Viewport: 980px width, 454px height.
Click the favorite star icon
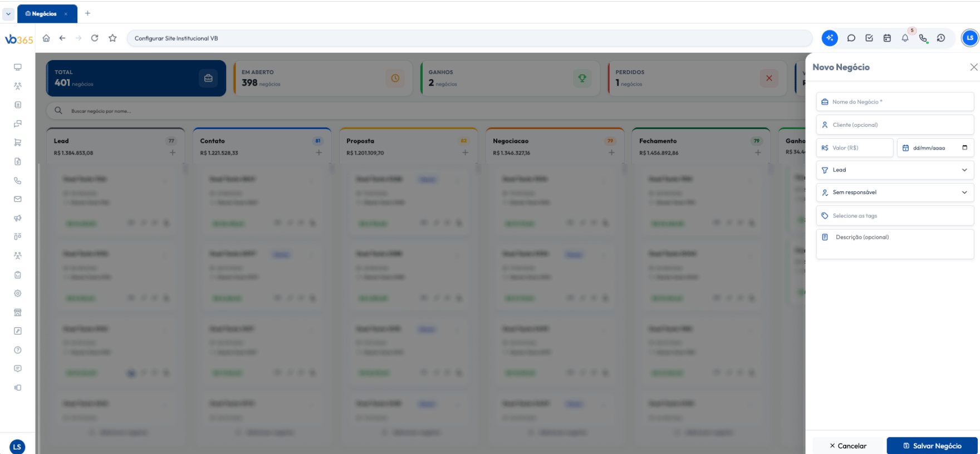(x=112, y=38)
